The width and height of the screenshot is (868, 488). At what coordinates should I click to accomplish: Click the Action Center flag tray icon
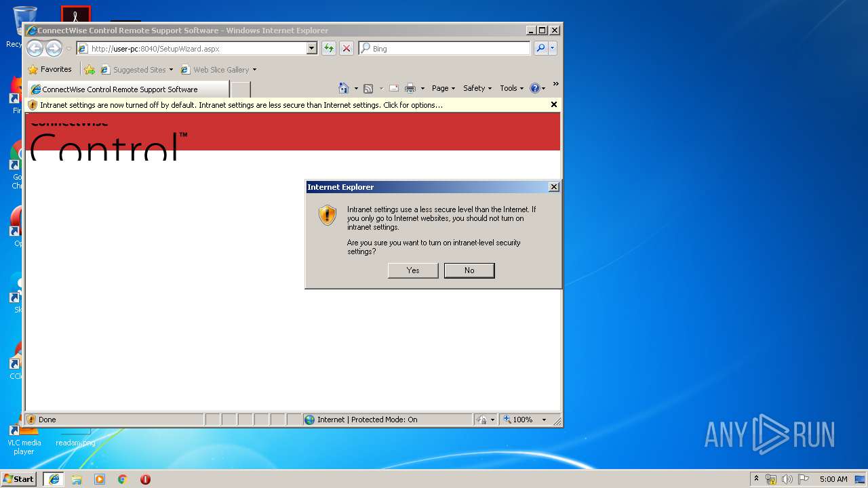click(x=804, y=479)
